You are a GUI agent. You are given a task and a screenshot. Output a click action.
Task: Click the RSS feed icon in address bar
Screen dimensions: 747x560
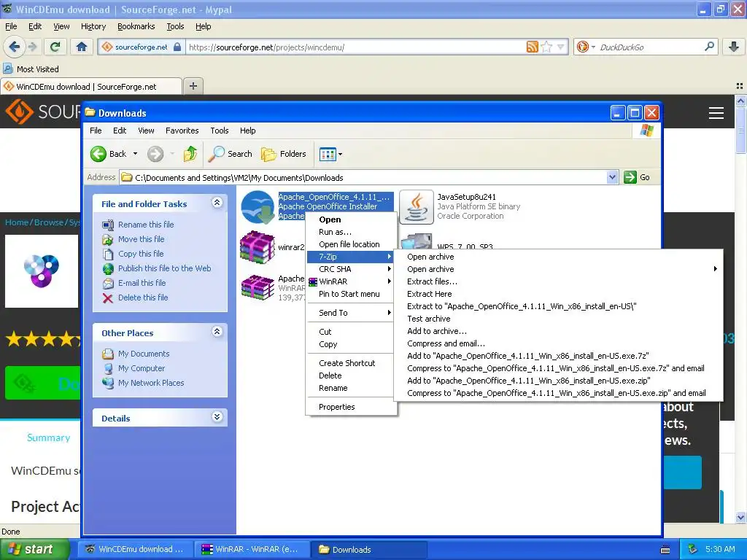pos(532,47)
